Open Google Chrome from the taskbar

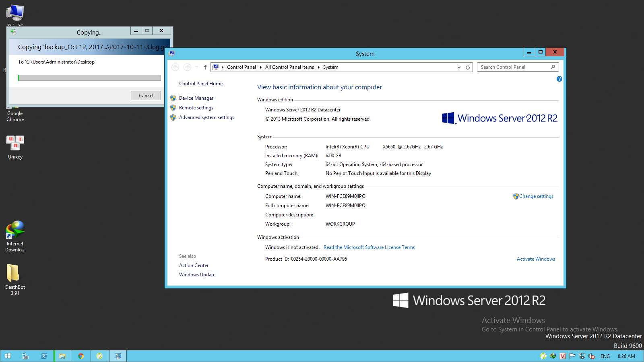81,356
